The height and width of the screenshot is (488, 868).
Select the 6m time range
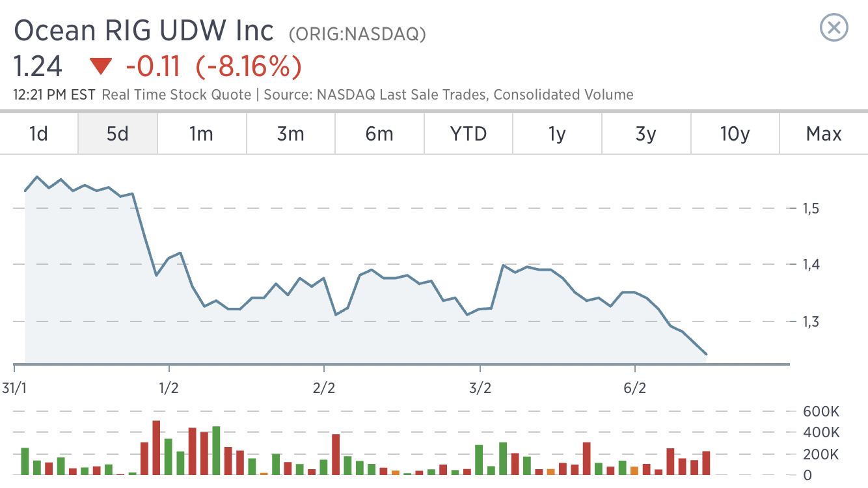[x=379, y=134]
